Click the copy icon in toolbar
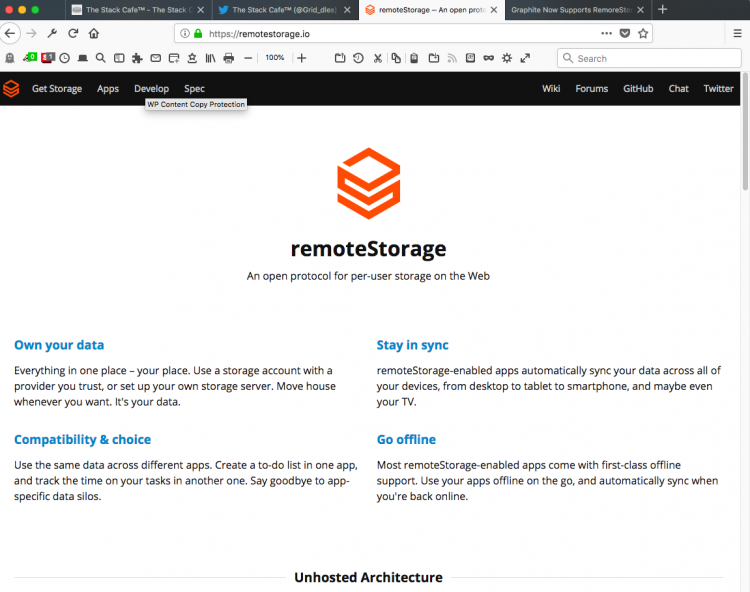The image size is (750, 592). tap(396, 58)
